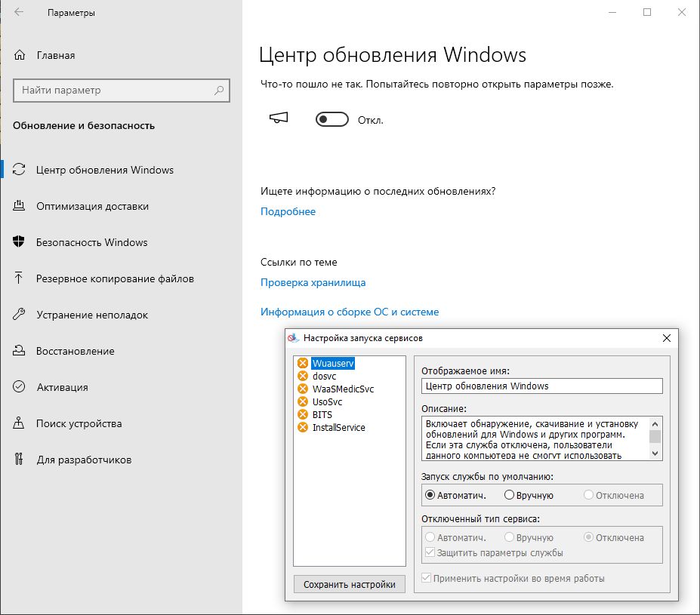Click the search magnifier icon
Viewport: 700px width, 615px height.
pyautogui.click(x=219, y=90)
